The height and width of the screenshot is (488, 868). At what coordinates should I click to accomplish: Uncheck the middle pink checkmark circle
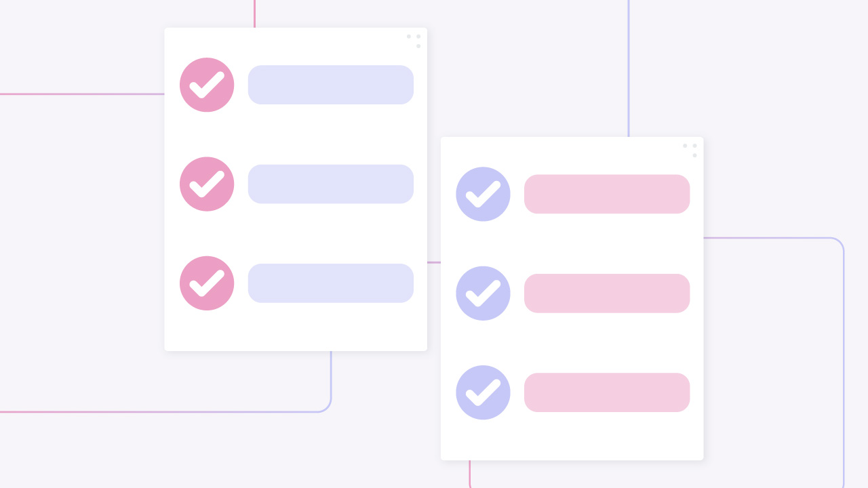(207, 184)
